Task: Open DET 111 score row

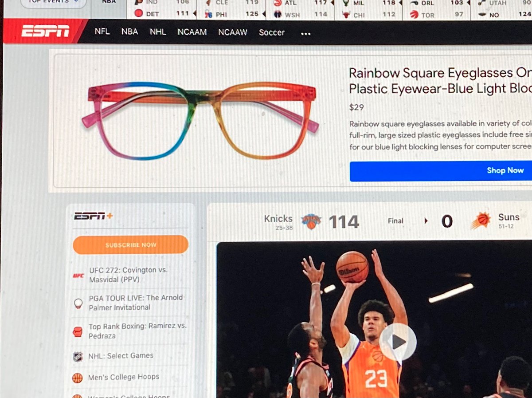Action: (x=165, y=14)
